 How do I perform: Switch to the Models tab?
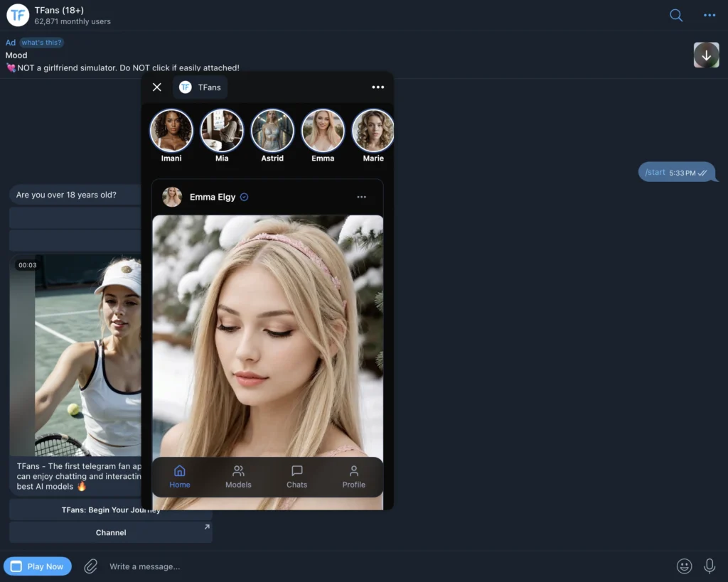coord(238,476)
